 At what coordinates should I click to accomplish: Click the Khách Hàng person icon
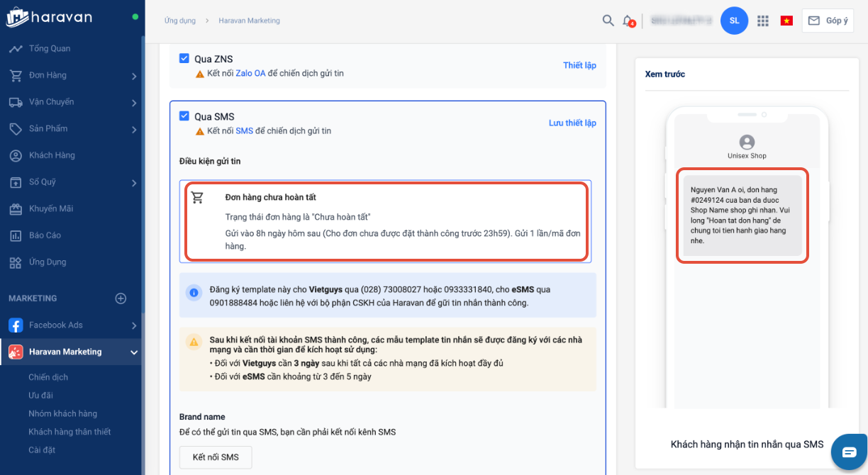(x=16, y=155)
